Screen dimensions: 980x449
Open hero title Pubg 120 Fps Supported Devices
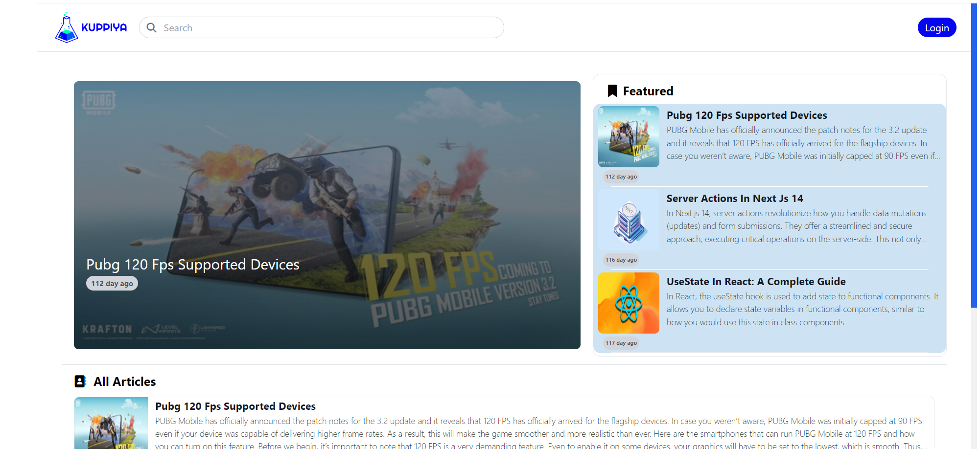click(192, 265)
